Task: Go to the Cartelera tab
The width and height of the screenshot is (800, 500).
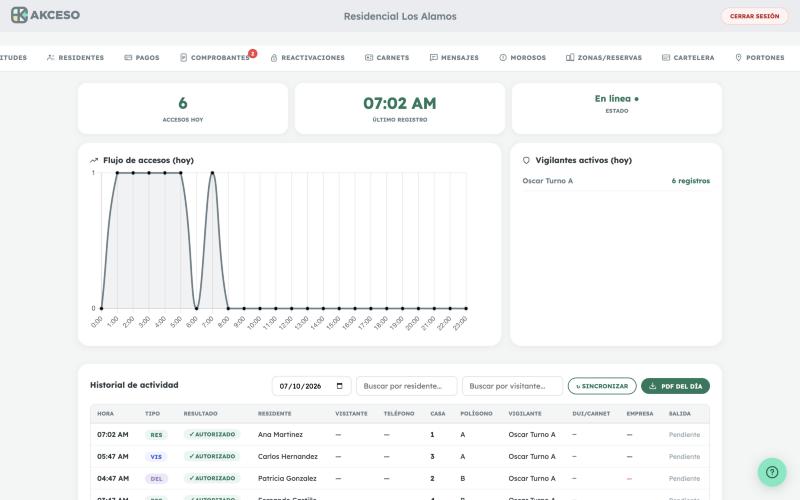Action: [688, 58]
